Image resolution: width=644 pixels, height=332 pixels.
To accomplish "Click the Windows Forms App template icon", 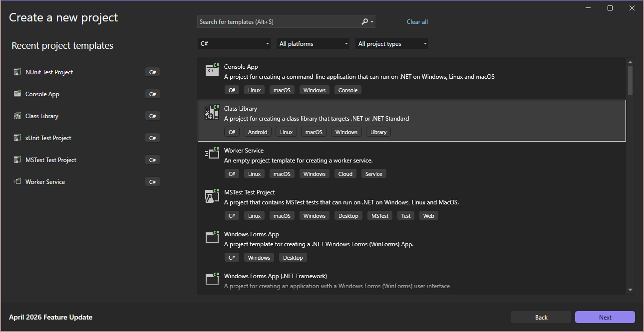I will 212,237.
